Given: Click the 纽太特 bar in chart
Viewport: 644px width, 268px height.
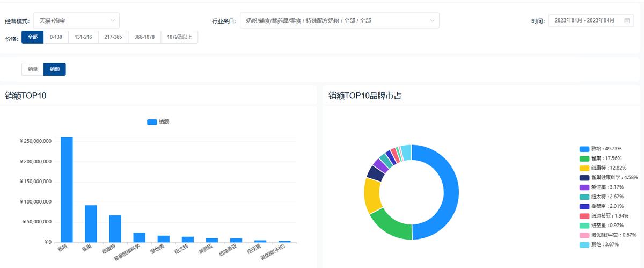Looking at the screenshot, I should (188, 240).
